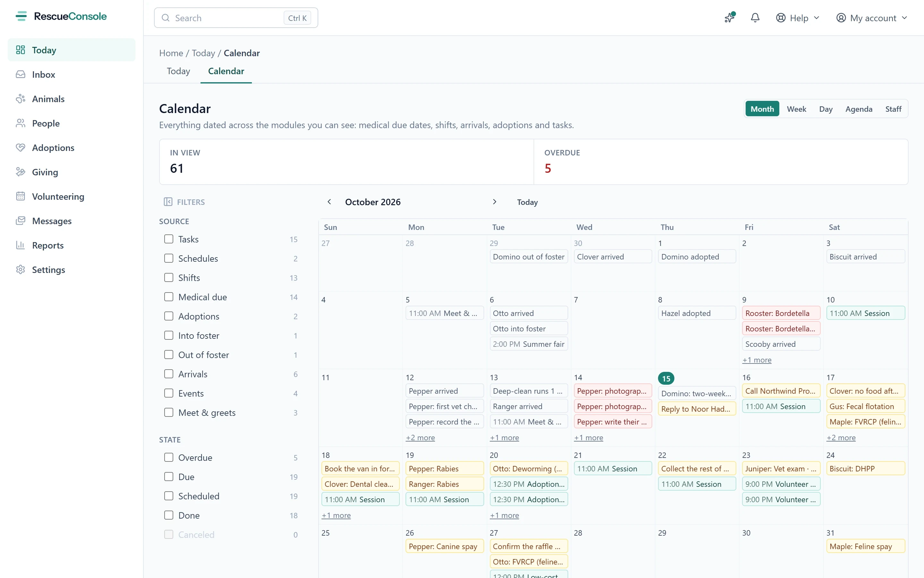Image resolution: width=924 pixels, height=578 pixels.
Task: Click the RescueConsole logo
Action: click(61, 16)
